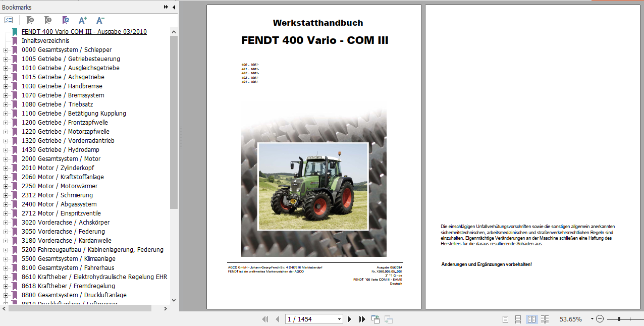Select 3180 Vorderachse / Kardanwelle bookmark

67,240
